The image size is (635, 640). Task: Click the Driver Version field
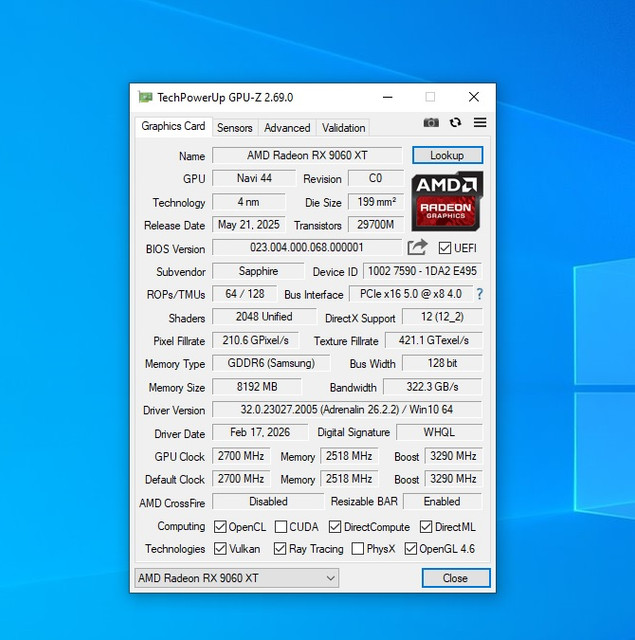[x=347, y=409]
